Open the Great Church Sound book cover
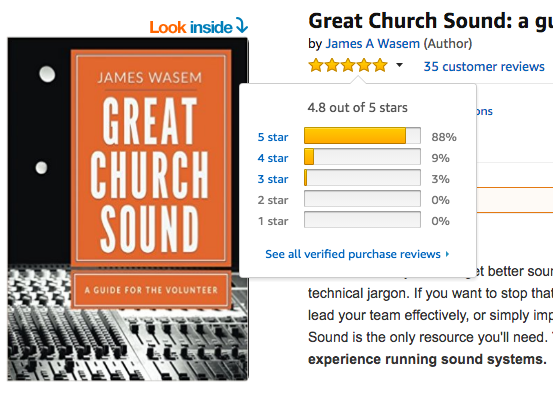Viewport: 553px width, 396px height. point(128,209)
